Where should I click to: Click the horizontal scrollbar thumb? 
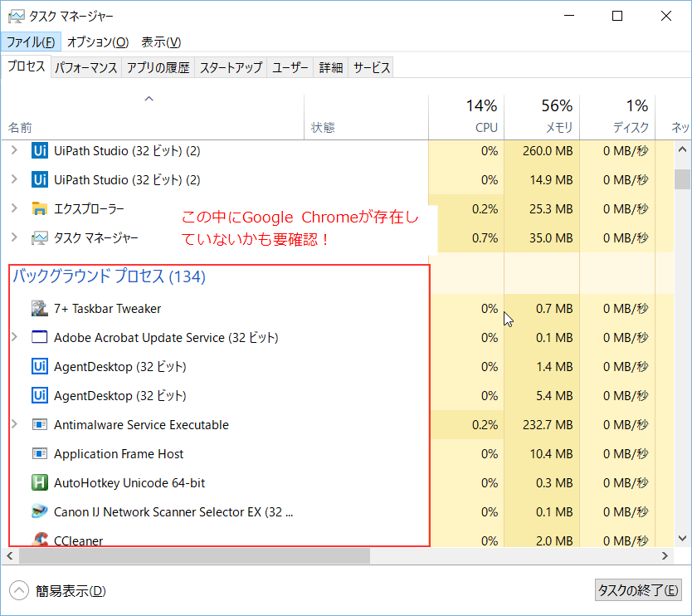[x=194, y=555]
